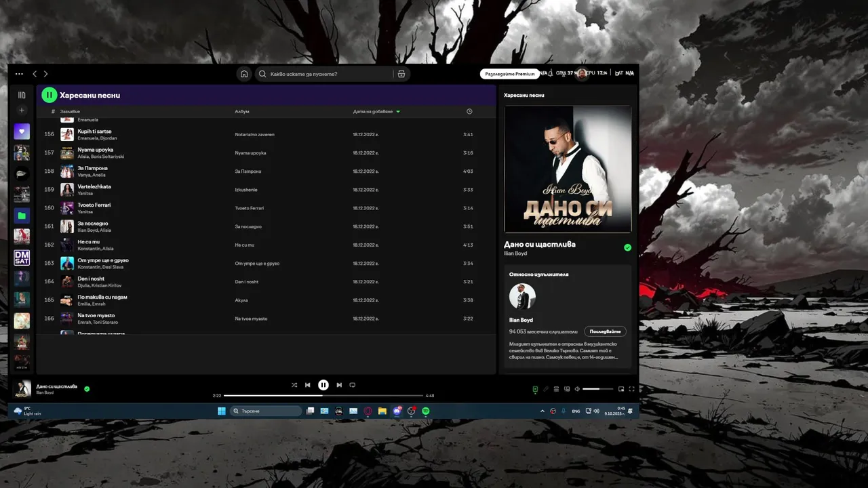Open the Spotify Home icon

(244, 74)
